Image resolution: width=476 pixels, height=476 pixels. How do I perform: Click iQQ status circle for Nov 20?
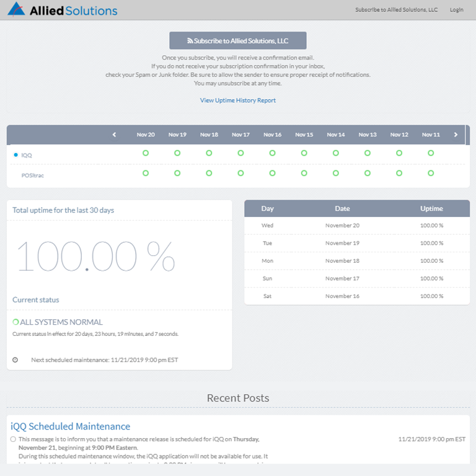pos(146,153)
